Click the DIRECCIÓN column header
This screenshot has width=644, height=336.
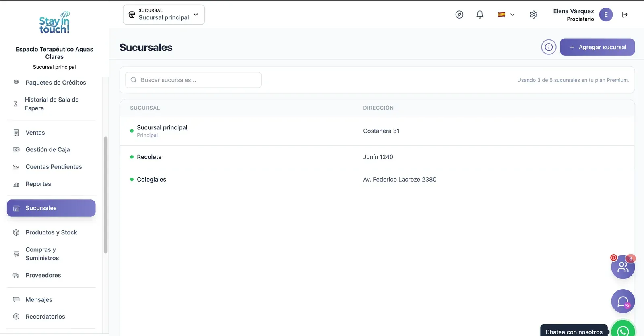point(378,108)
